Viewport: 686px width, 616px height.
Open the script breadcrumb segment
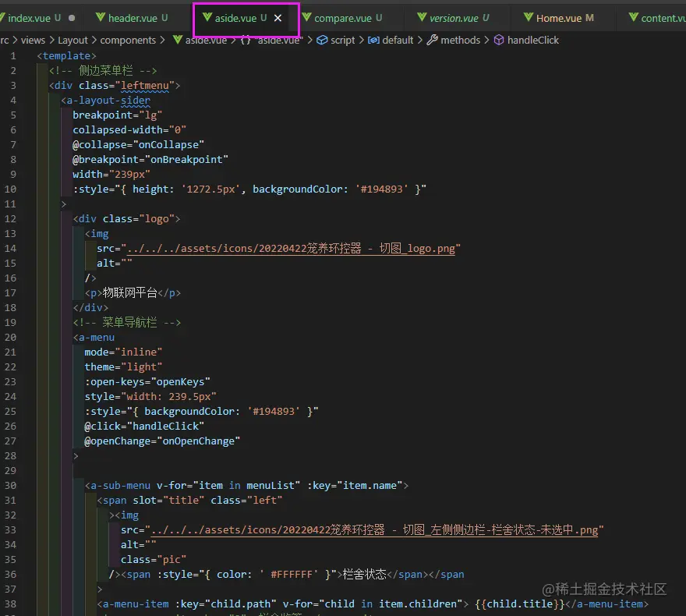pyautogui.click(x=342, y=41)
